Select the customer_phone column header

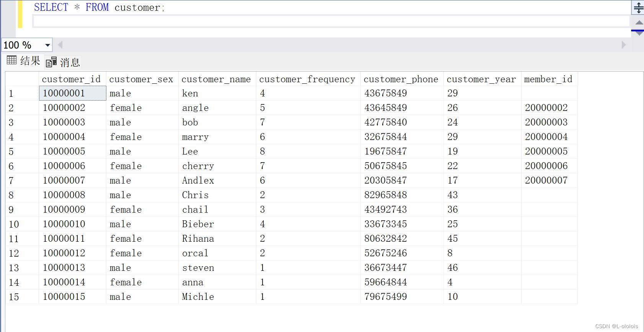pos(402,79)
